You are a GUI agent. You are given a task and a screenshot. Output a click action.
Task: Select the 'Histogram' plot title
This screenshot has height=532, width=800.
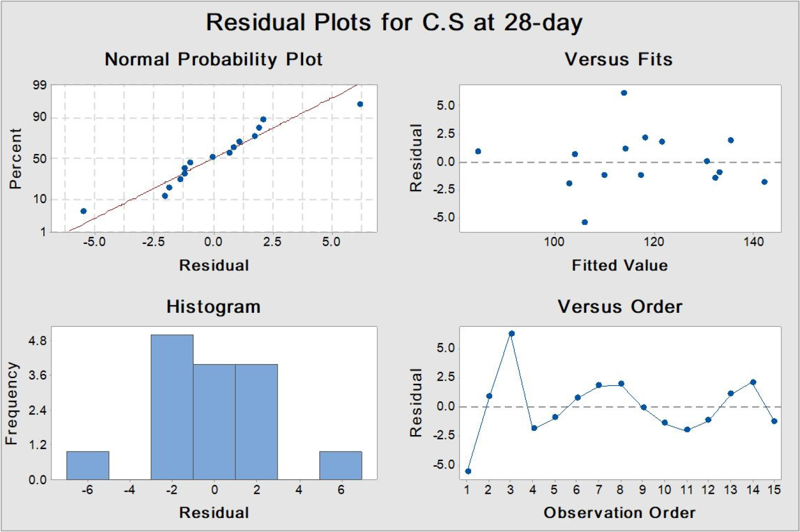point(213,307)
